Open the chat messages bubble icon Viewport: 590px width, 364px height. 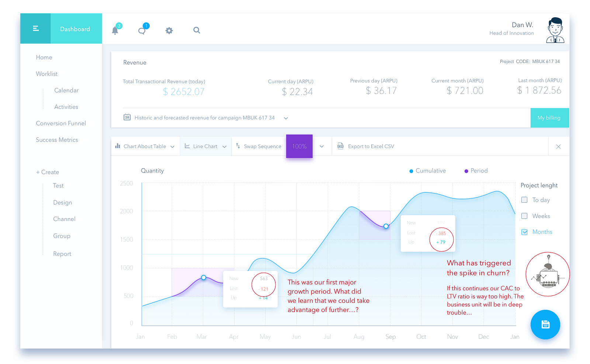(x=142, y=31)
